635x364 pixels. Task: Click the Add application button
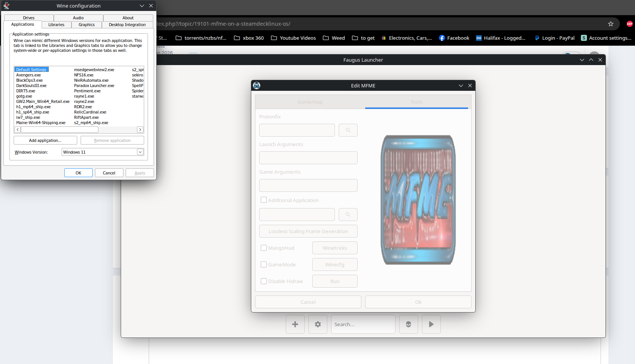pos(45,140)
